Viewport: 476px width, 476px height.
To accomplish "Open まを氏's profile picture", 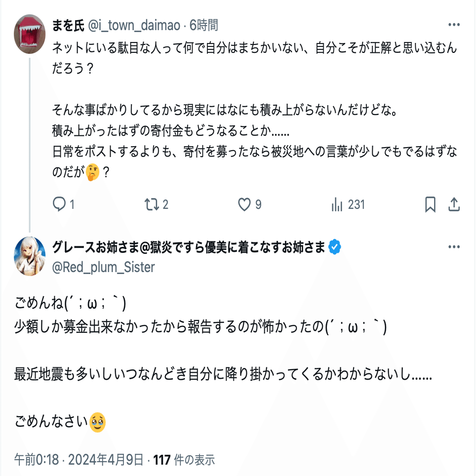I will (x=30, y=34).
